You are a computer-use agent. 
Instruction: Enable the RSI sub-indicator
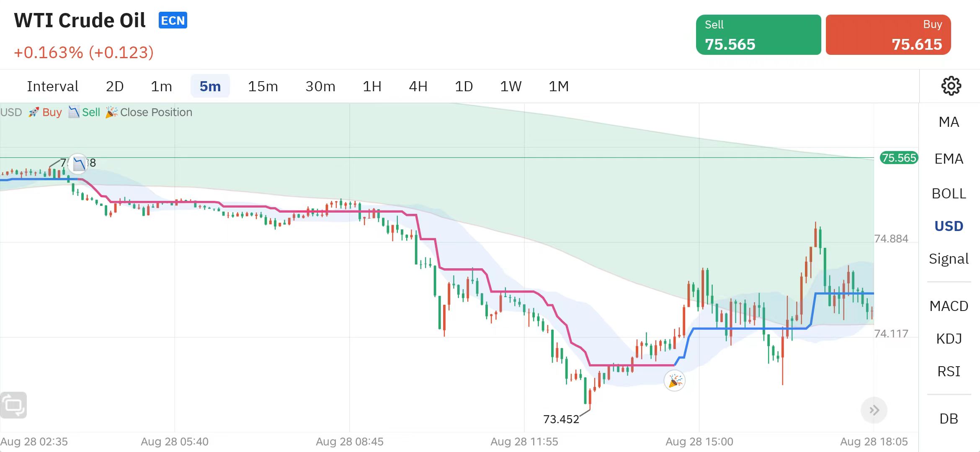tap(949, 371)
